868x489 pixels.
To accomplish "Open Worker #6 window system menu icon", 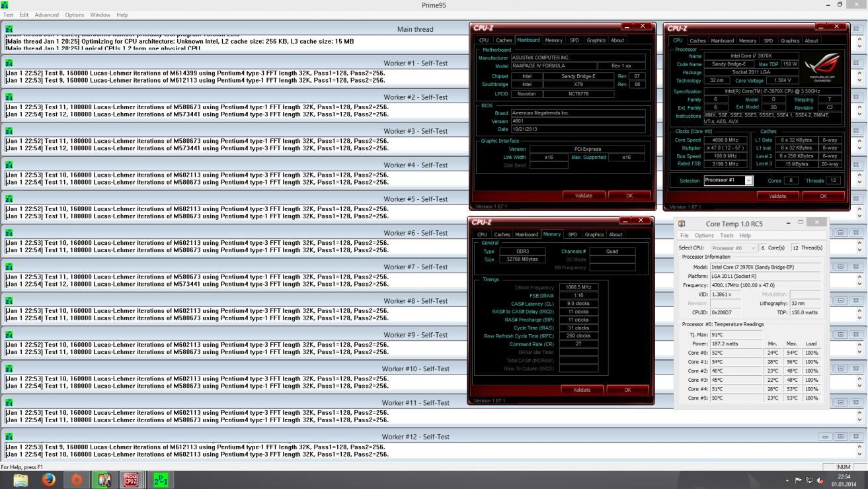I will pos(9,233).
